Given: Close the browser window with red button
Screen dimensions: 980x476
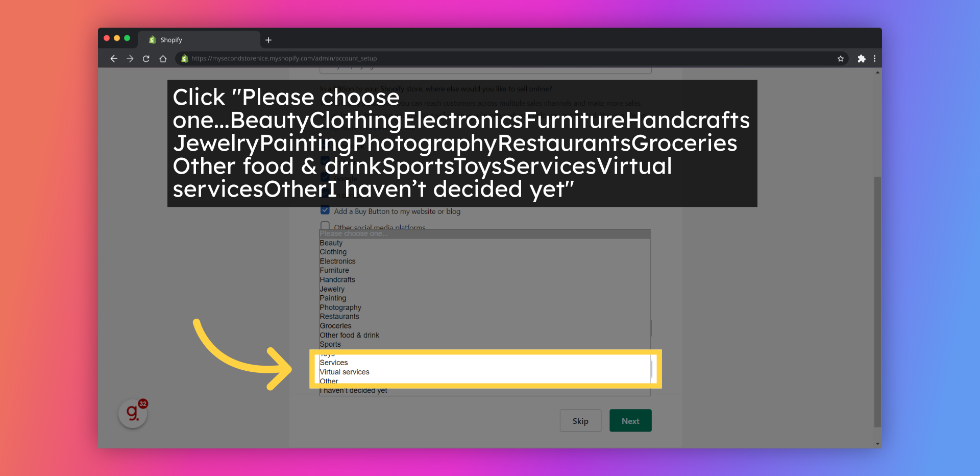Looking at the screenshot, I should [x=107, y=38].
